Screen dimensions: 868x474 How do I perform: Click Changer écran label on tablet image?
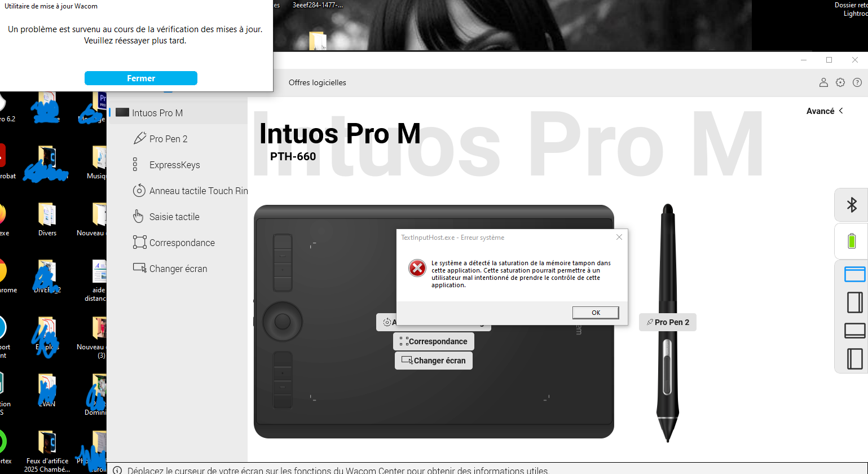point(434,361)
